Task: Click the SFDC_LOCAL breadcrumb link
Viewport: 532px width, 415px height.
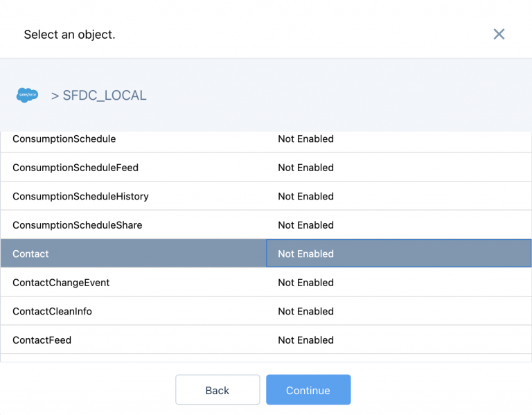Action: 104,96
